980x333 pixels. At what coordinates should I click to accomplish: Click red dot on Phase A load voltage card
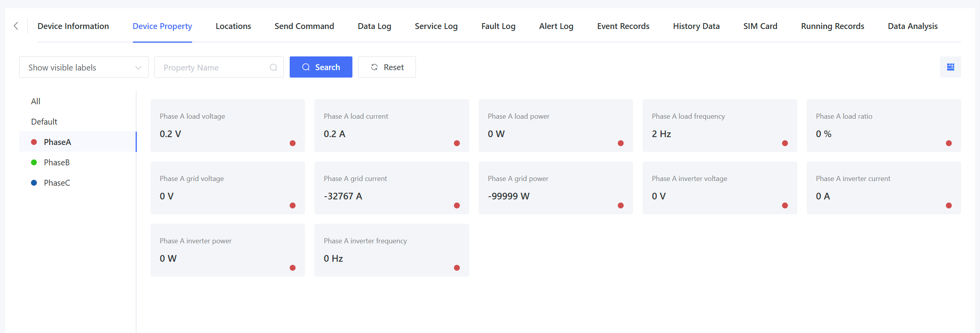click(x=292, y=143)
